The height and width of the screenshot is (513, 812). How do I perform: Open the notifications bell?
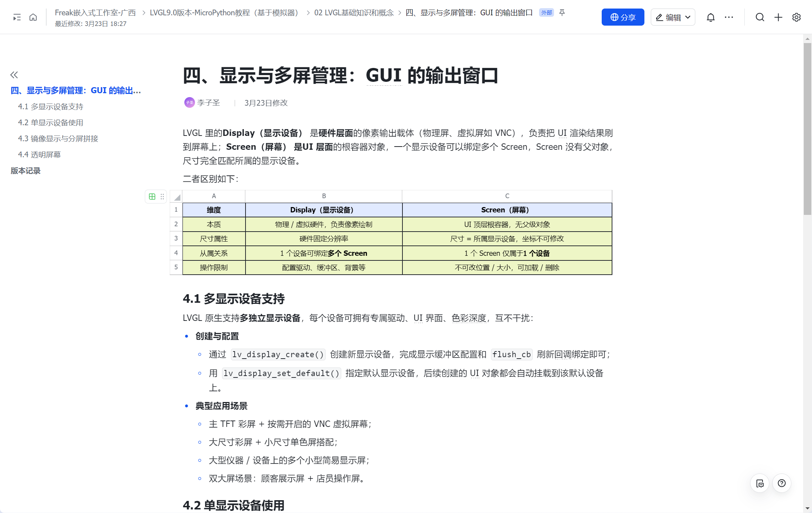(x=710, y=17)
